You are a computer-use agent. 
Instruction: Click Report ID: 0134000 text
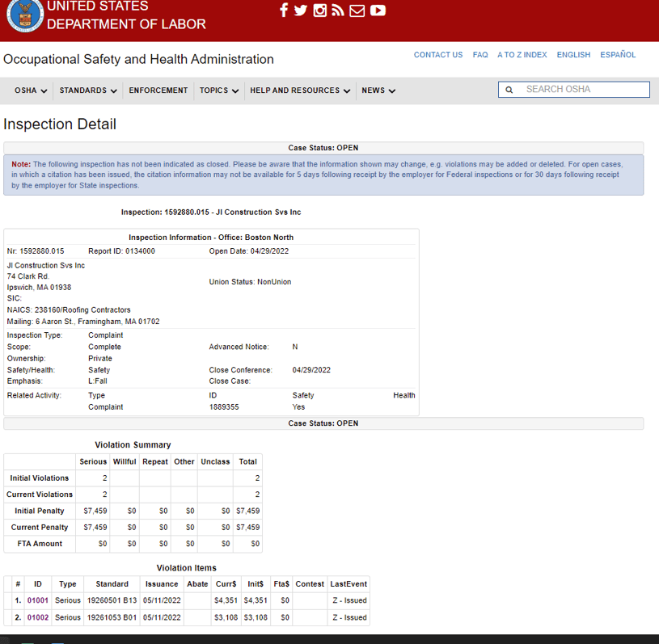[x=121, y=251]
